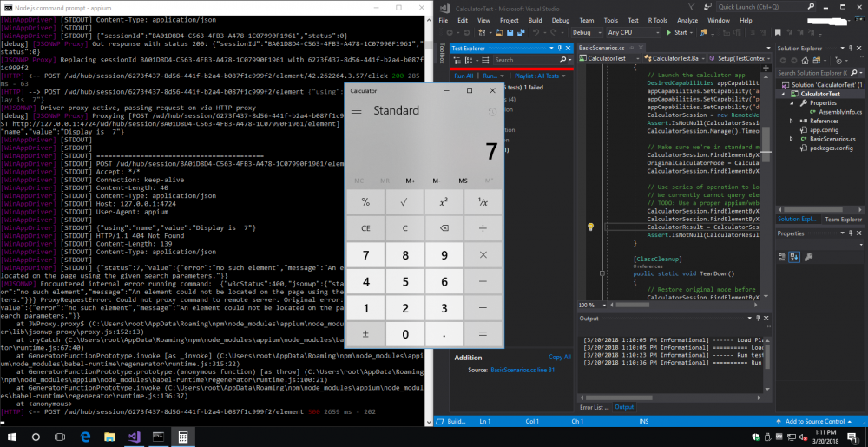Click the Property Pages wrench icon

point(808,257)
